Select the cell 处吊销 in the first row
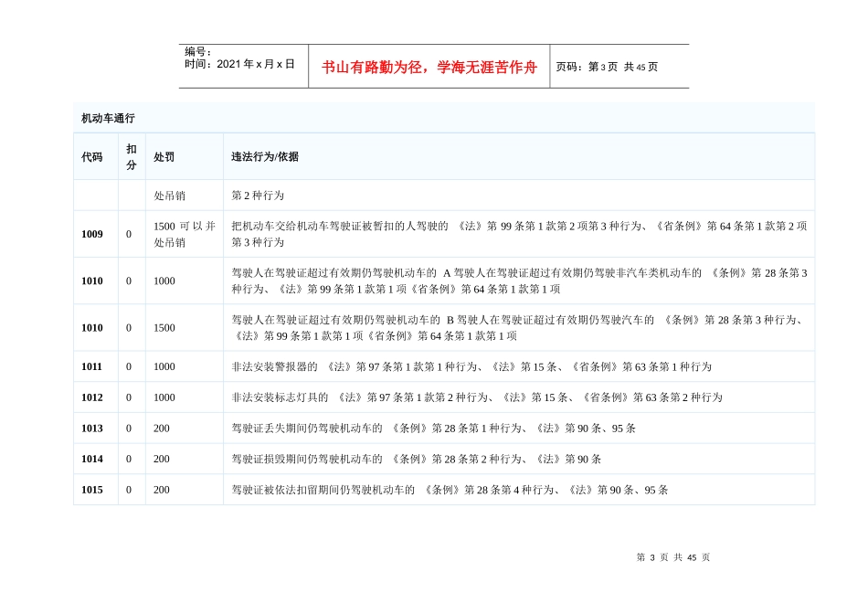Screen dimensions: 868x614 [x=169, y=196]
